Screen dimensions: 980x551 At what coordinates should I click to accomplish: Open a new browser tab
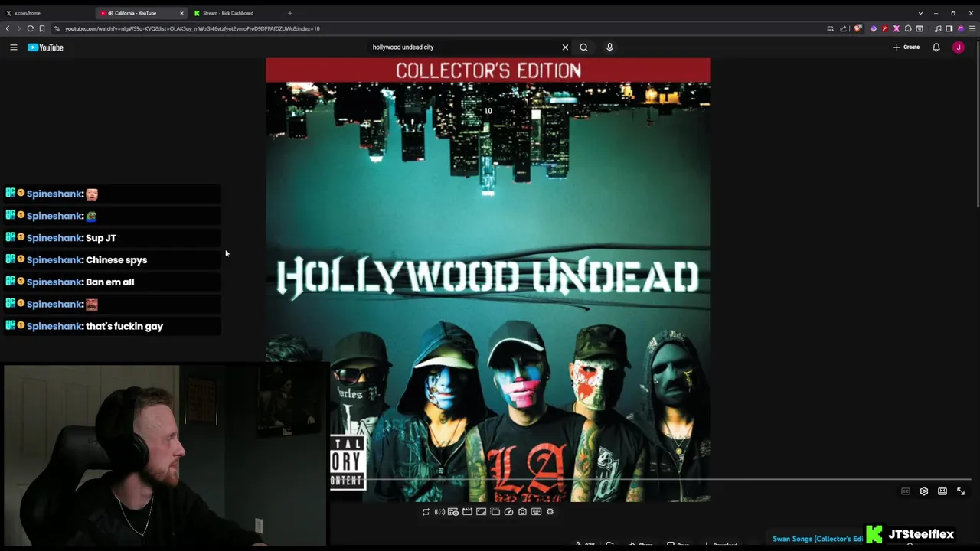pos(289,13)
